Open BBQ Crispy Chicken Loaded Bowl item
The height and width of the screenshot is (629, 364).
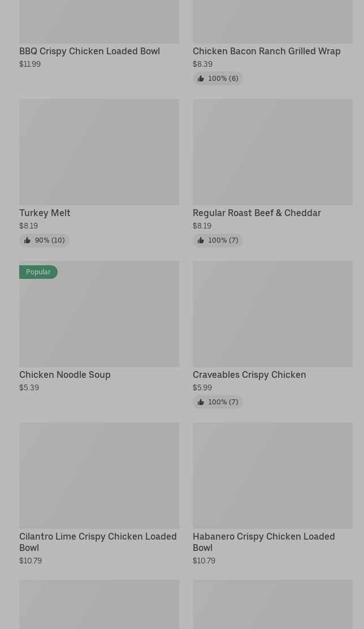pos(89,51)
